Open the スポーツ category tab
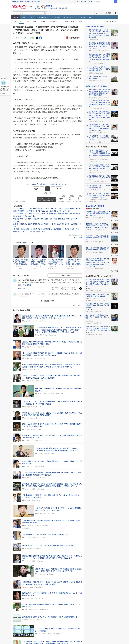 coord(52,22)
